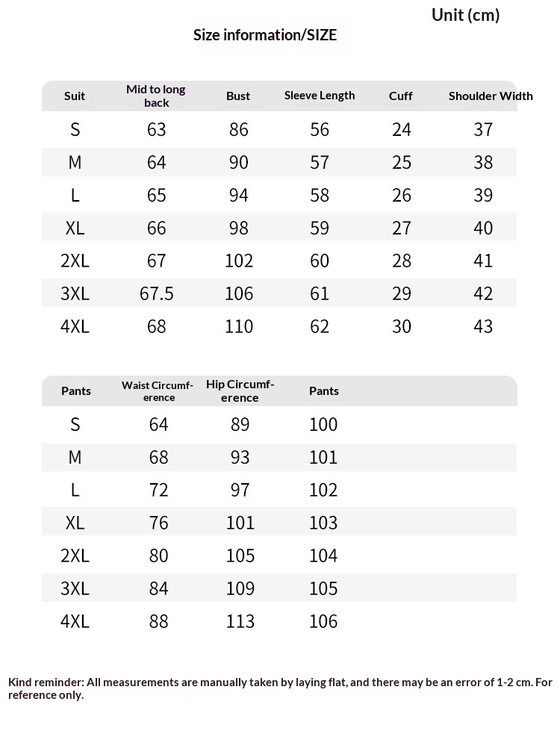Click the Hip Circumference column header
The height and width of the screenshot is (731, 560).
click(x=240, y=391)
